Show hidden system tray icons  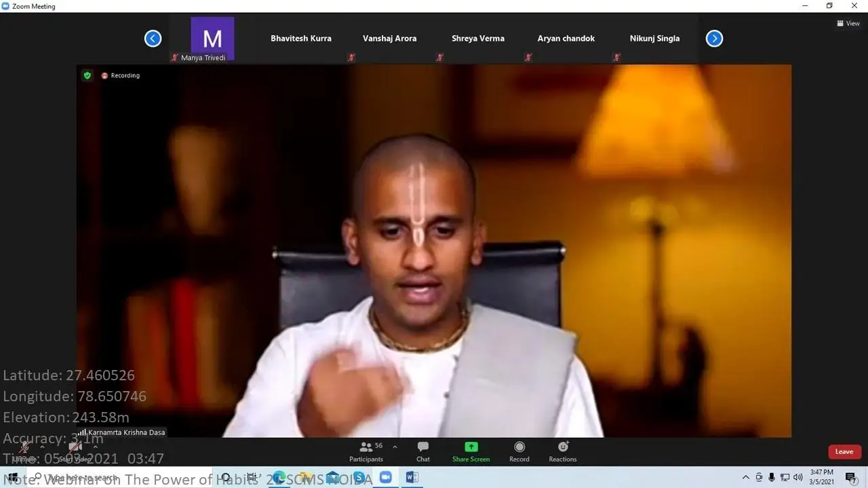point(746,477)
